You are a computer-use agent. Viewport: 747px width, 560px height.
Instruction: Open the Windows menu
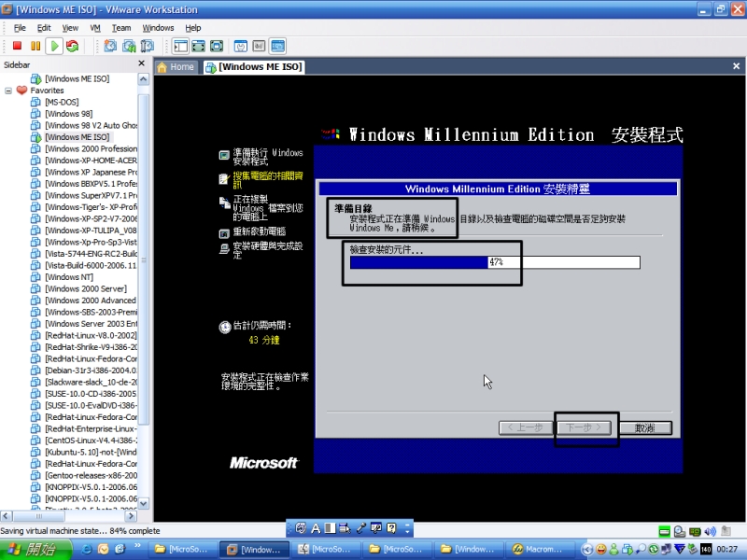tap(158, 28)
